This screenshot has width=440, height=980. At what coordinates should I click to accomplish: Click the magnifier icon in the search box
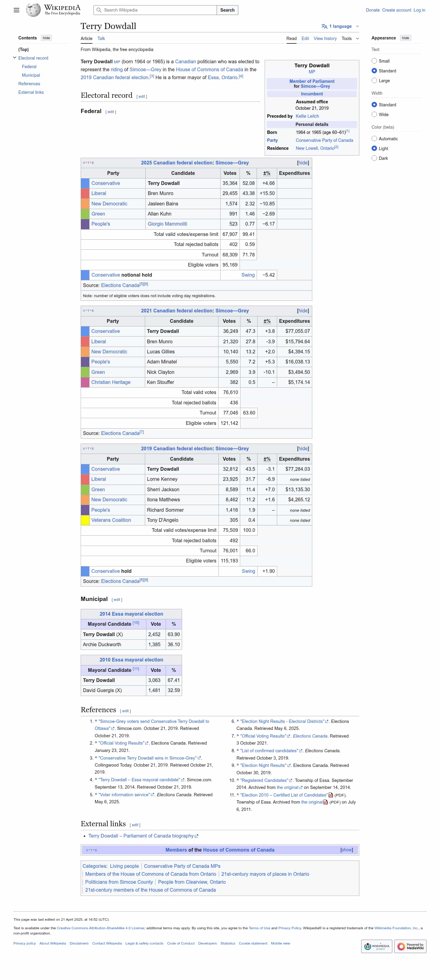(x=99, y=10)
